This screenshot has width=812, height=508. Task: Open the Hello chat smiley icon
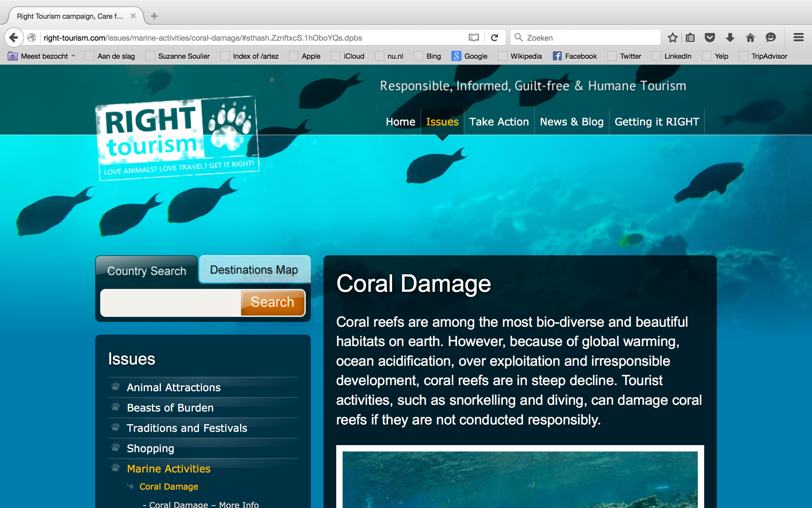(x=771, y=37)
